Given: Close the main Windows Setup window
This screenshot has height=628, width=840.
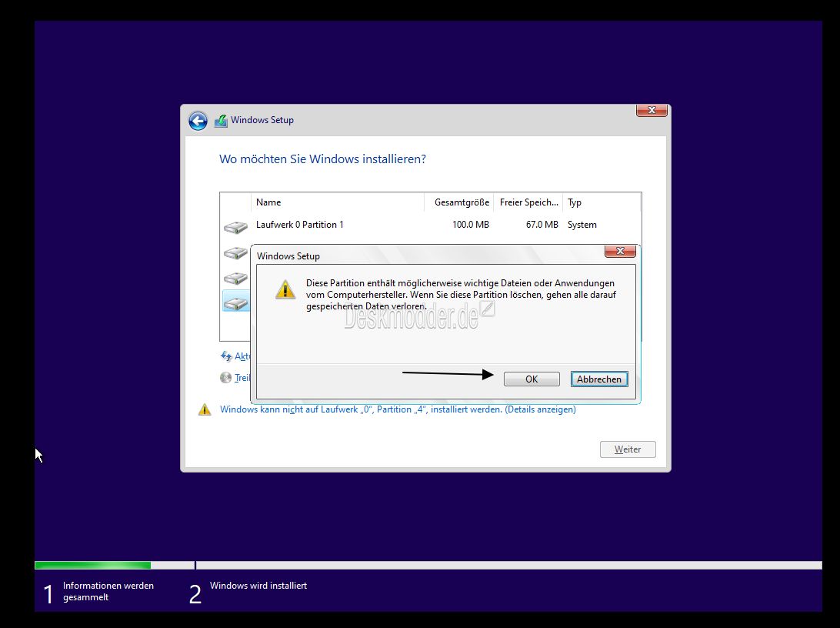Looking at the screenshot, I should click(x=652, y=110).
